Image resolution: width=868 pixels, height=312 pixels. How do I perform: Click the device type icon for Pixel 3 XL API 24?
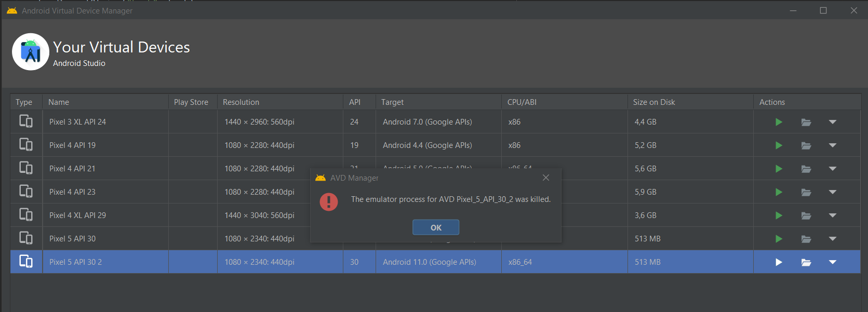coord(26,121)
